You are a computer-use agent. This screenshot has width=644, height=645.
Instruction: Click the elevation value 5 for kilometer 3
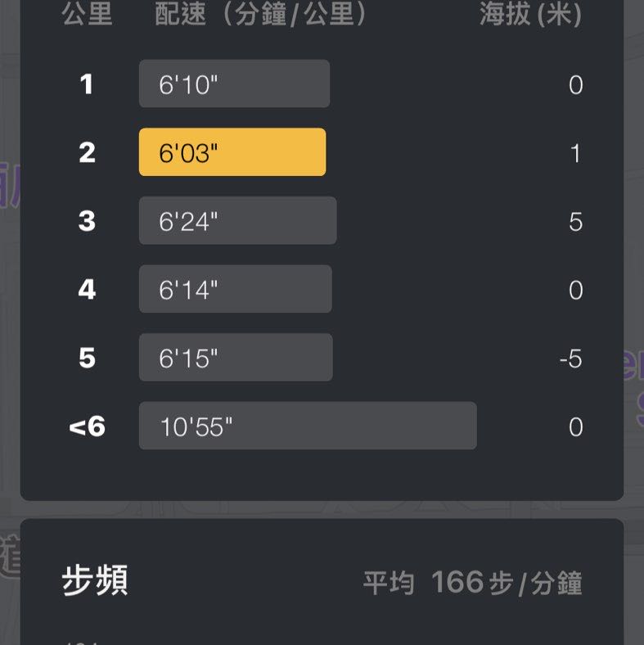tap(575, 222)
